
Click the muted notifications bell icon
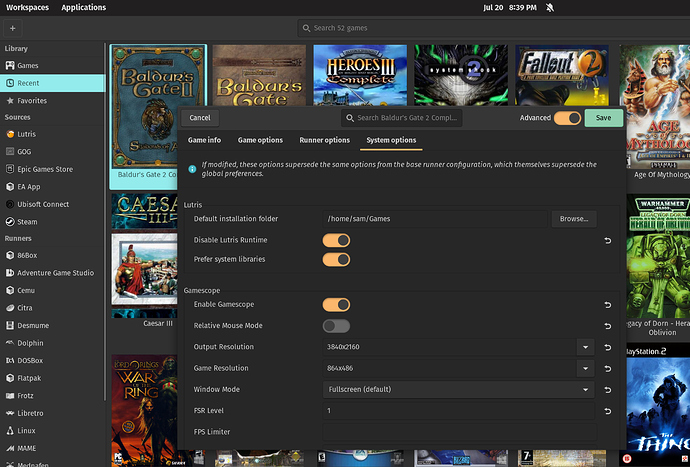tap(550, 7)
